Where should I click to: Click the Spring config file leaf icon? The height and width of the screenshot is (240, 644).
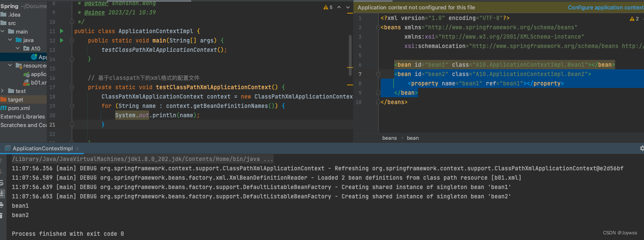(x=26, y=74)
